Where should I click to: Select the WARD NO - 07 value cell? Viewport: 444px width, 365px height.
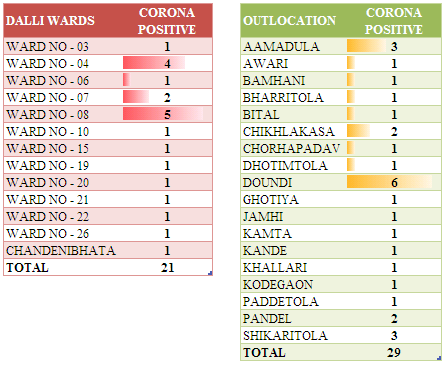coord(167,97)
